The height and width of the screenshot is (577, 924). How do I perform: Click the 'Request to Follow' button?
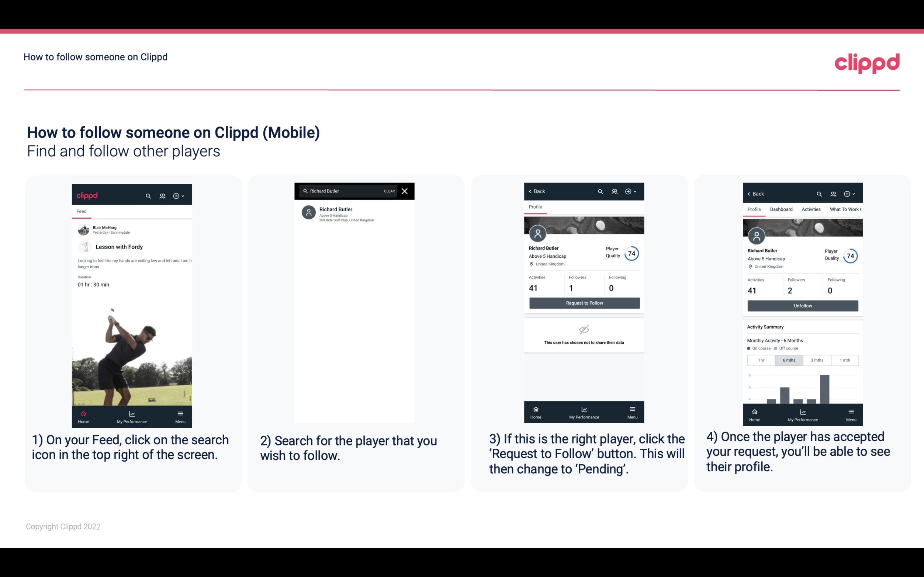(x=584, y=302)
